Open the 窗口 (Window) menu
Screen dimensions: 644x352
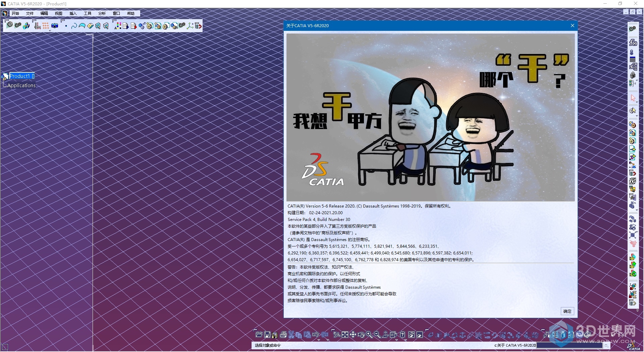[x=116, y=13]
